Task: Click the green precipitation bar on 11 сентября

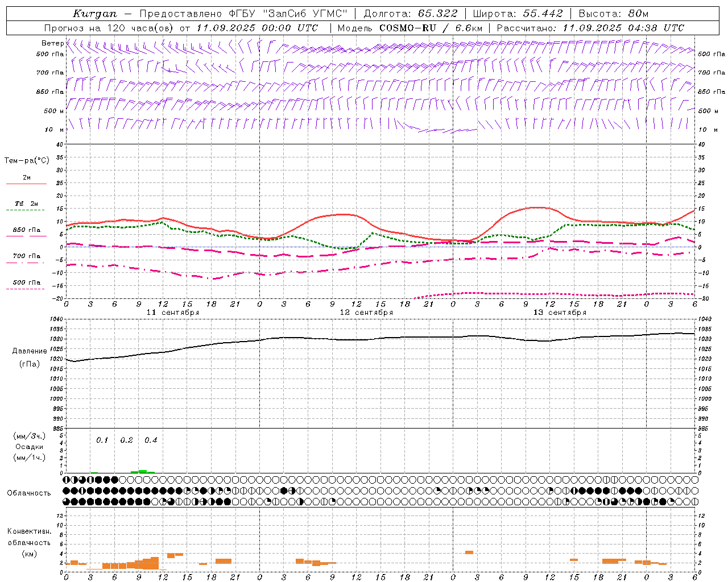Action: (x=142, y=471)
